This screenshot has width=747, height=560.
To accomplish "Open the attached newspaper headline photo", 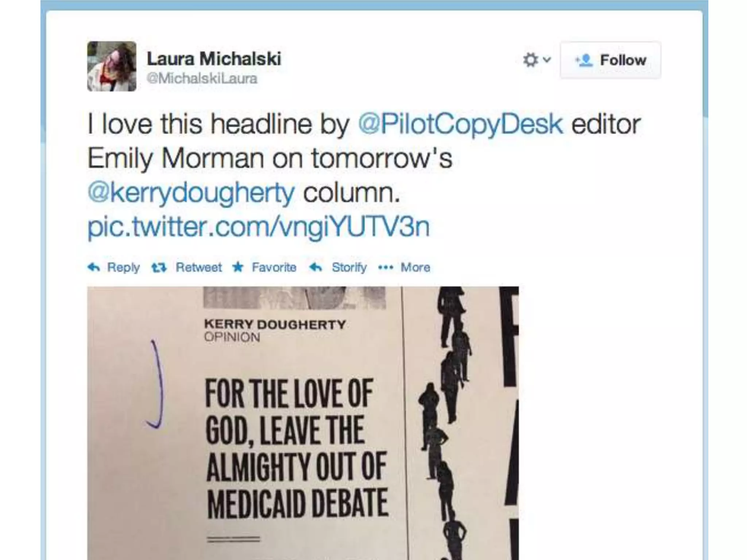I will point(303,423).
